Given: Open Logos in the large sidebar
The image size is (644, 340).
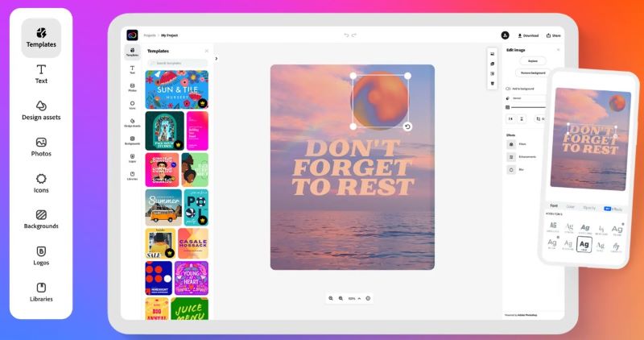Looking at the screenshot, I should (x=41, y=255).
